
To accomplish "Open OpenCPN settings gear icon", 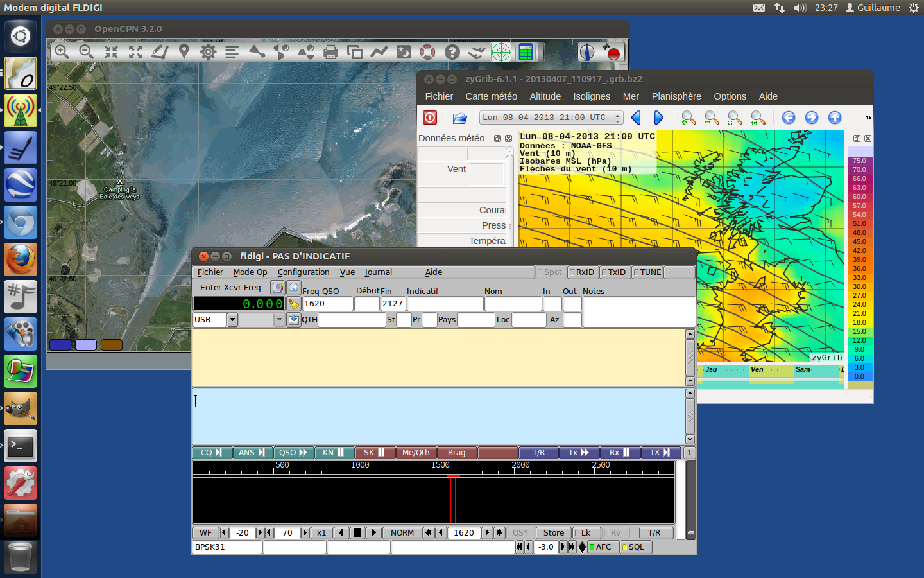I will coord(208,52).
